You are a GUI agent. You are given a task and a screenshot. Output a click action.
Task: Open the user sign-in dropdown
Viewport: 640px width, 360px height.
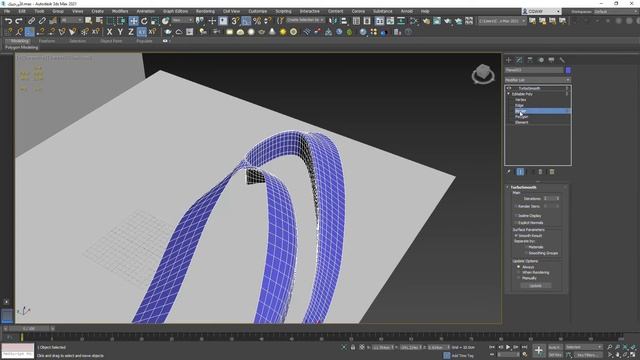point(542,11)
